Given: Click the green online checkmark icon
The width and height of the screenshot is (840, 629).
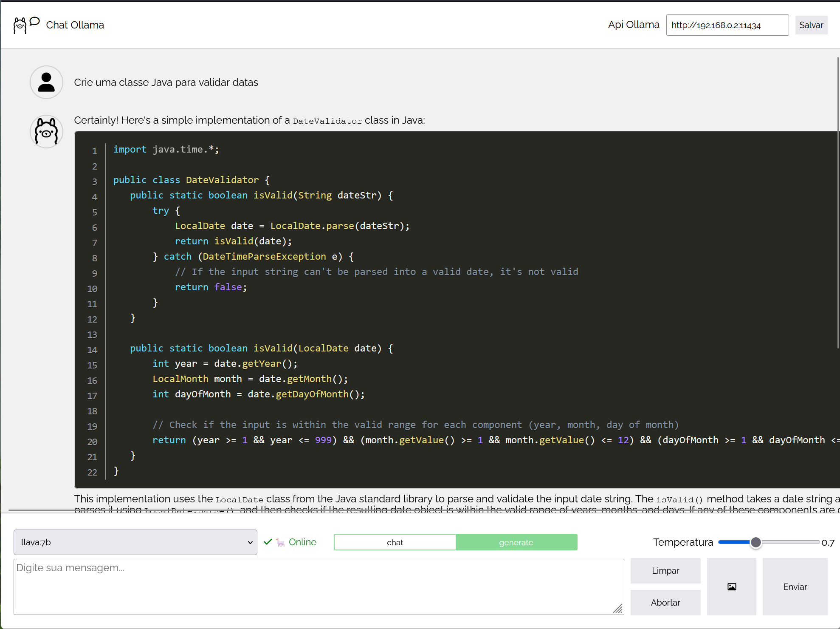Looking at the screenshot, I should click(268, 542).
